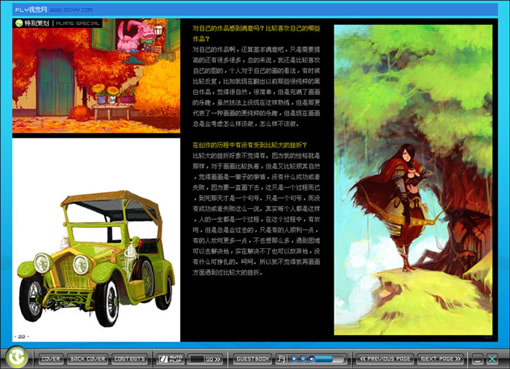The height and width of the screenshot is (369, 510).
Task: Click the page number input box
Action: tap(196, 359)
